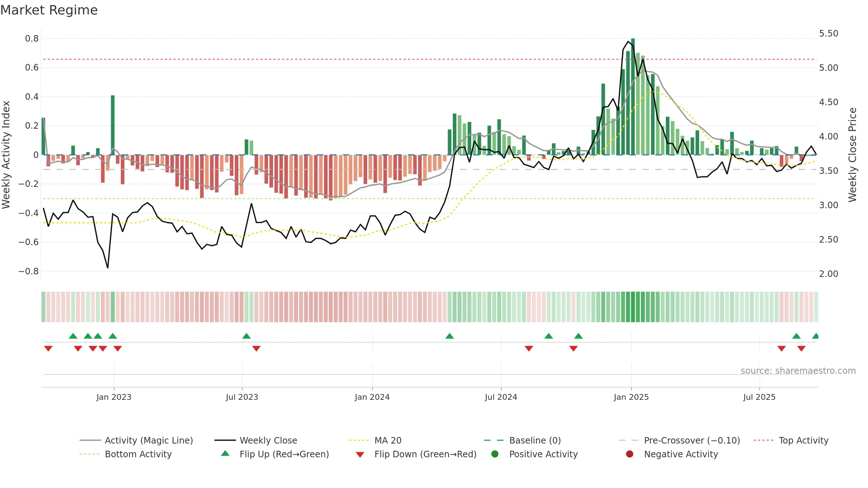This screenshot has height=488, width=868.
Task: Click the Weekly Activity Index axis title
Action: tap(6, 155)
